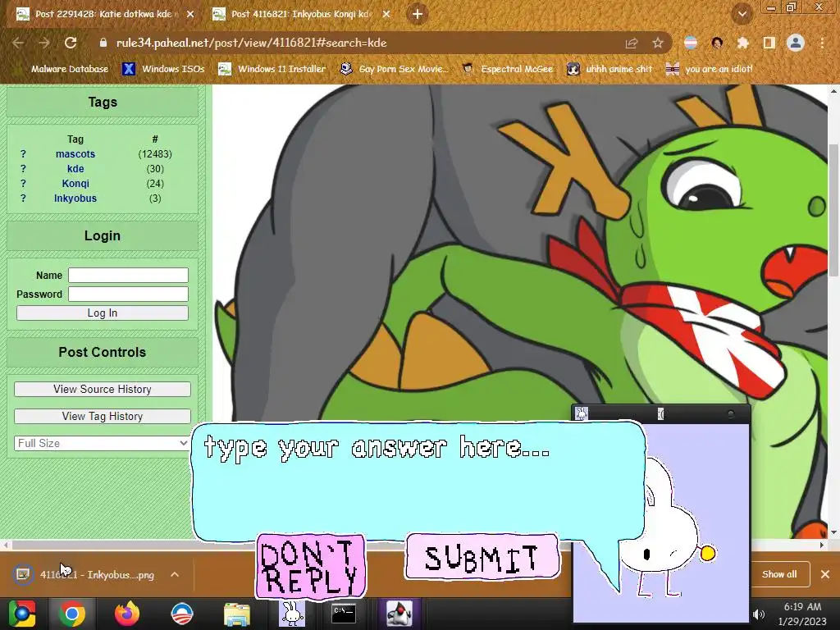Image resolution: width=840 pixels, height=630 pixels.
Task: Click the round face extension icon
Action: click(x=717, y=43)
